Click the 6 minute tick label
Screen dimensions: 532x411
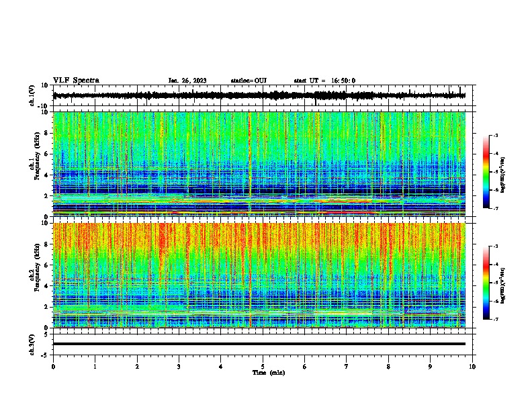point(305,367)
